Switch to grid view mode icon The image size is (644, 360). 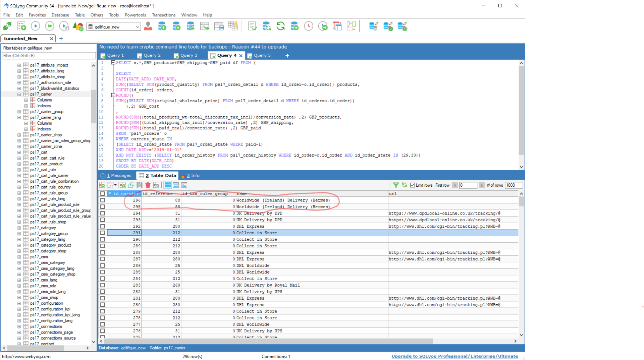click(168, 185)
